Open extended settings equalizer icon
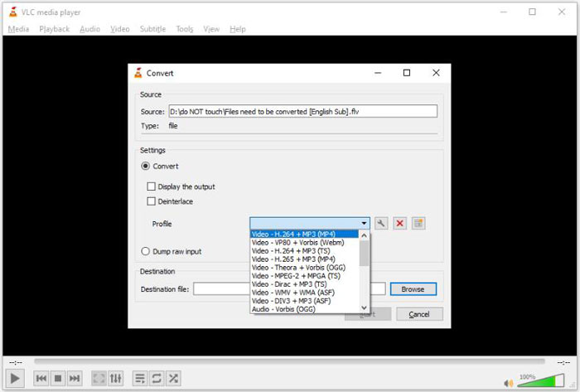 coord(116,378)
